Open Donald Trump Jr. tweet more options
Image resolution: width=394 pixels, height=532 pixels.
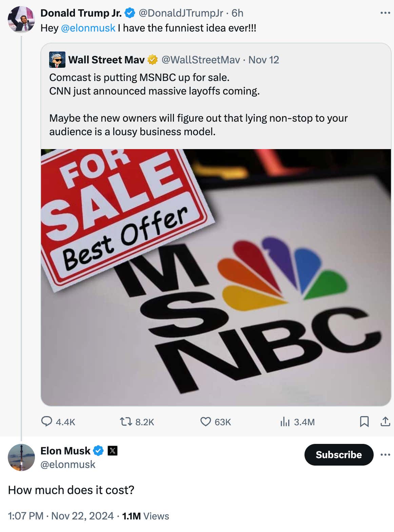pyautogui.click(x=385, y=13)
